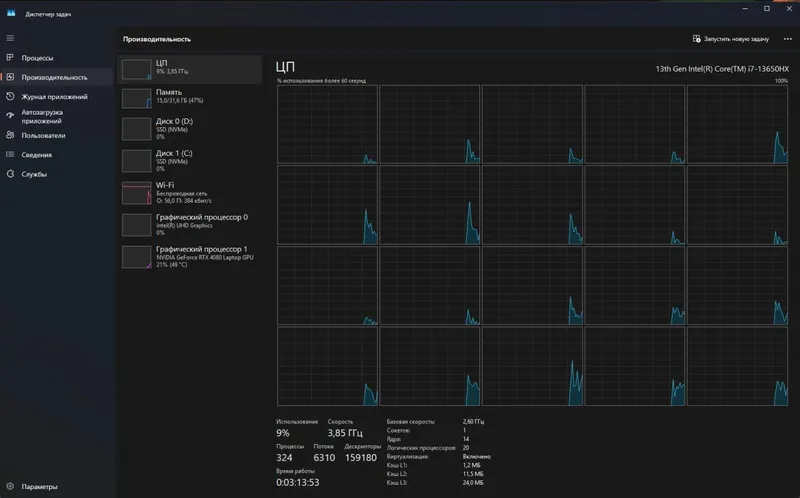Click Запустить новую задачу button
This screenshot has height=498, width=800.
(731, 39)
